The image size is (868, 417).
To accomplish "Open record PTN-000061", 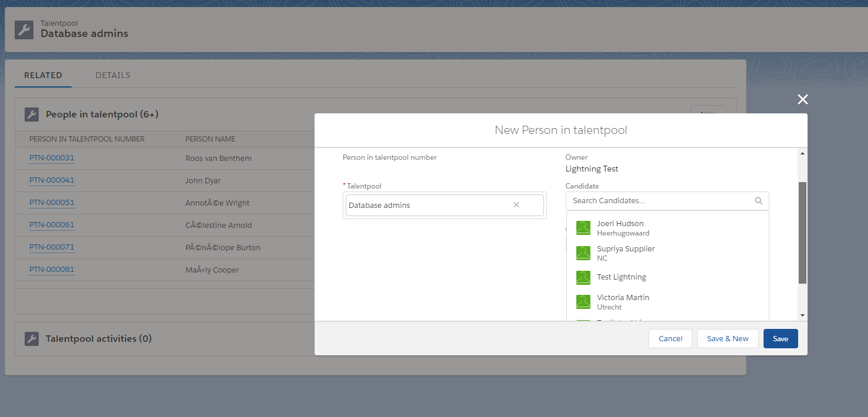I will [52, 225].
